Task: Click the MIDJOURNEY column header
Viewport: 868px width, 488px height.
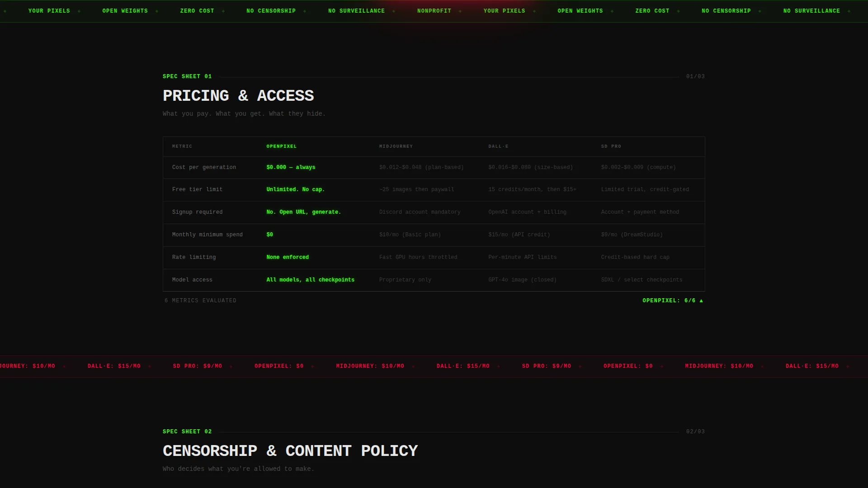Action: click(396, 146)
